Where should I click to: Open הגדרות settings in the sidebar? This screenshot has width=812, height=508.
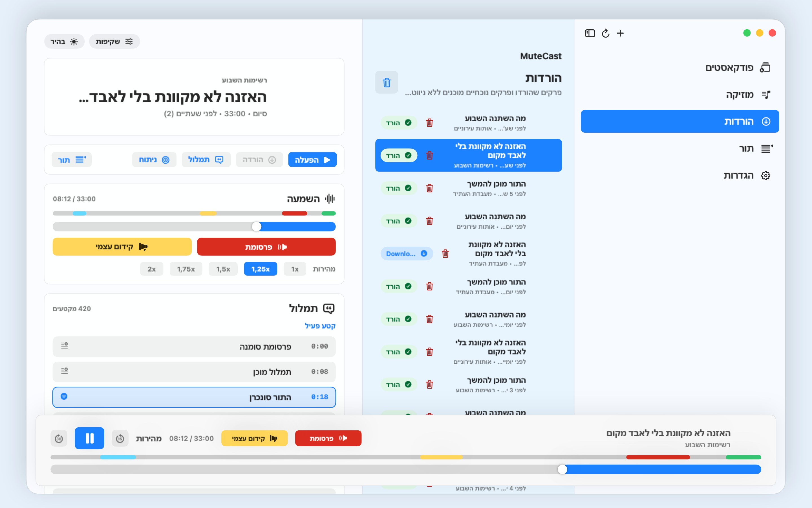pyautogui.click(x=680, y=175)
